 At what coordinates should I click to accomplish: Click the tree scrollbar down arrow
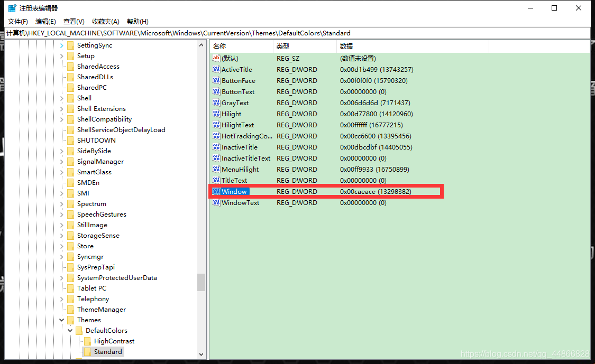click(201, 354)
